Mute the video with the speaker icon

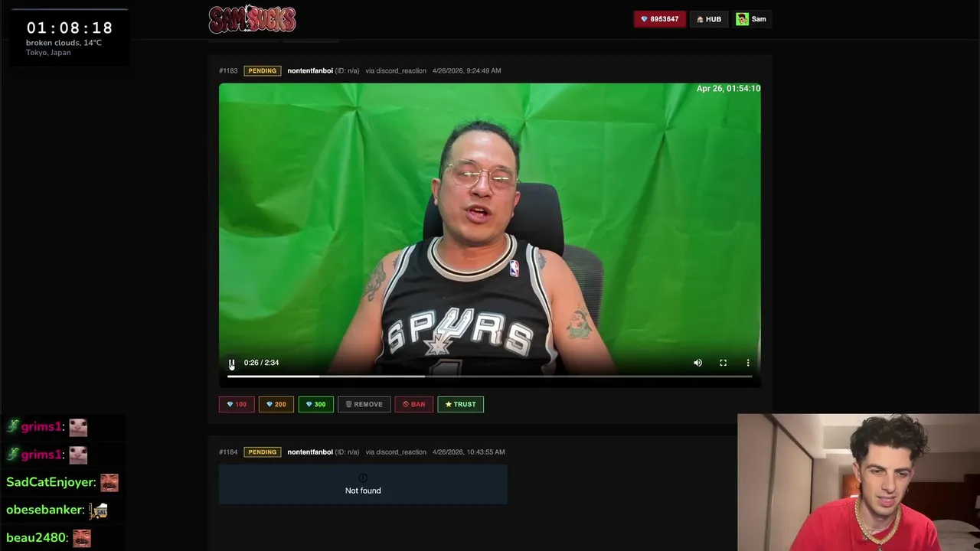[697, 363]
